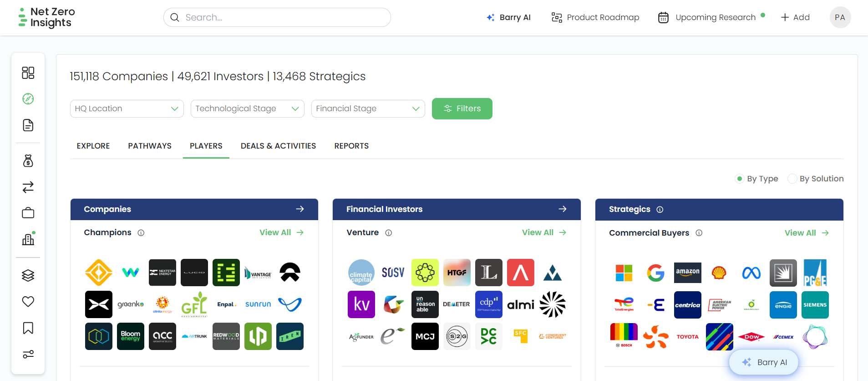
Task: Open the sliders settings icon in sidebar
Action: 28,354
